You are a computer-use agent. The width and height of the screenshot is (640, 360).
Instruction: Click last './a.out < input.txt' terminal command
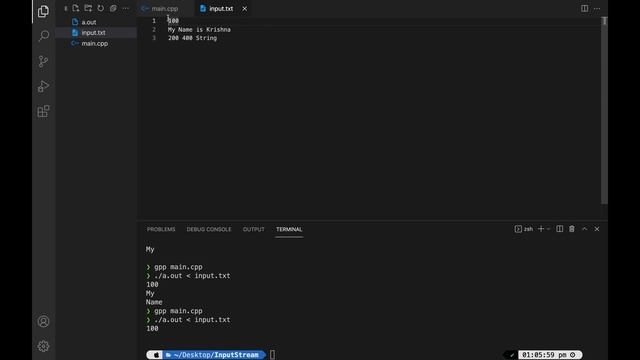pyautogui.click(x=192, y=320)
